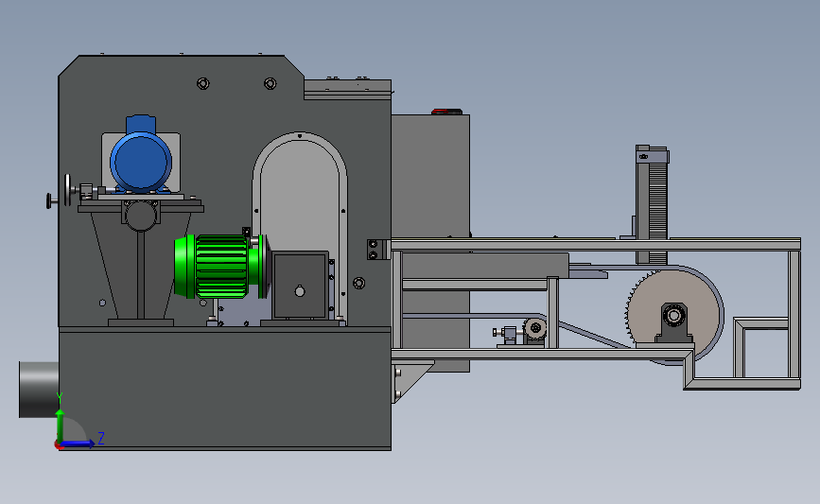The width and height of the screenshot is (820, 504).
Task: Pick the triangular gusset bracket under the frame
Action: click(410, 381)
